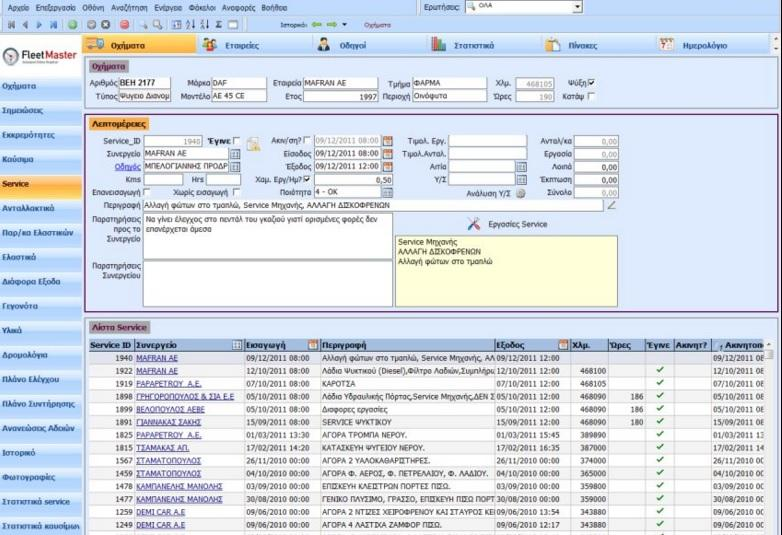Go to first record navigation arrow

pyautogui.click(x=11, y=25)
